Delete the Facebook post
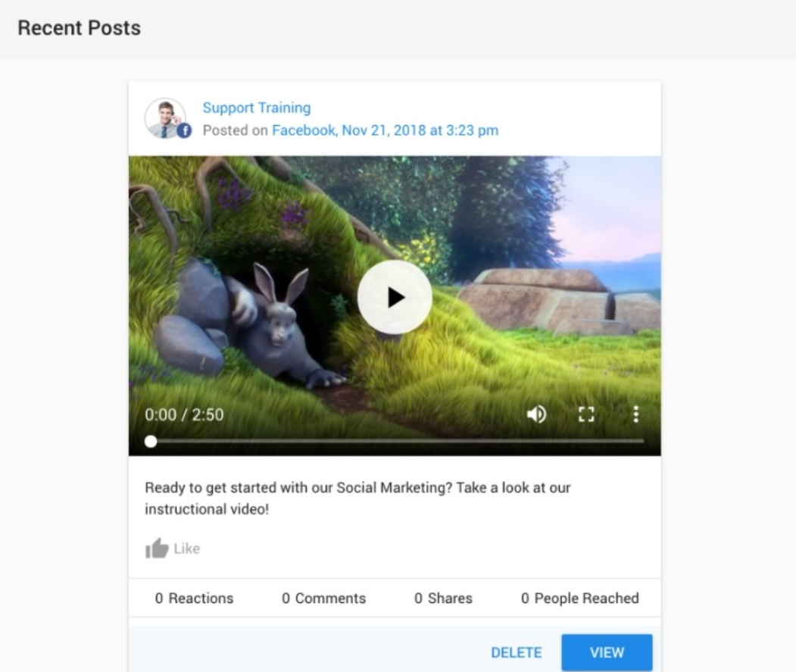This screenshot has width=796, height=672. pos(516,652)
